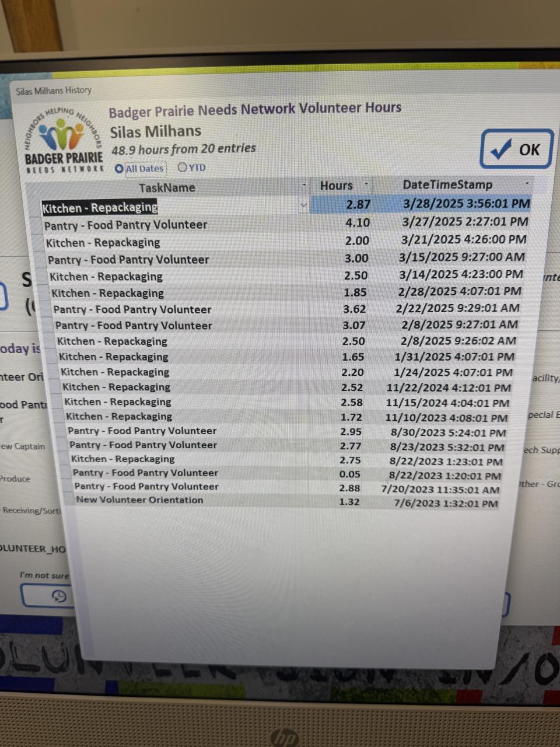Click the Badger Prairie Needs Network logo
The image size is (560, 747).
(x=64, y=139)
